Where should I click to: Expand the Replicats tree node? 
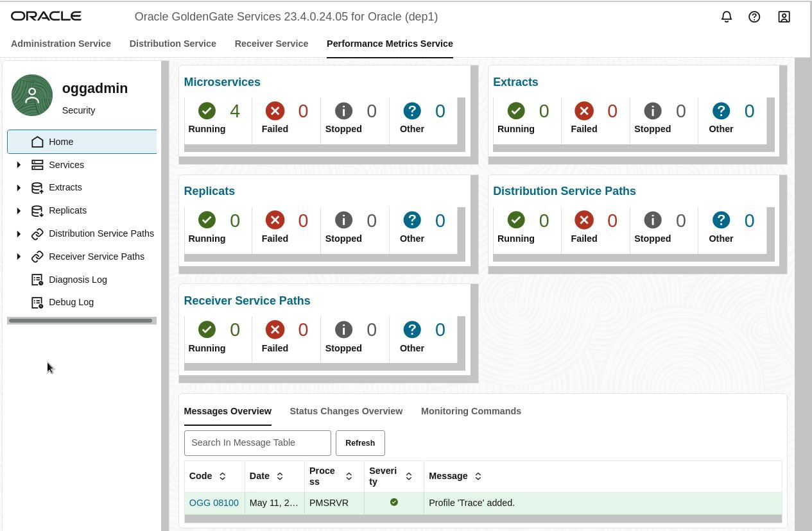19,210
